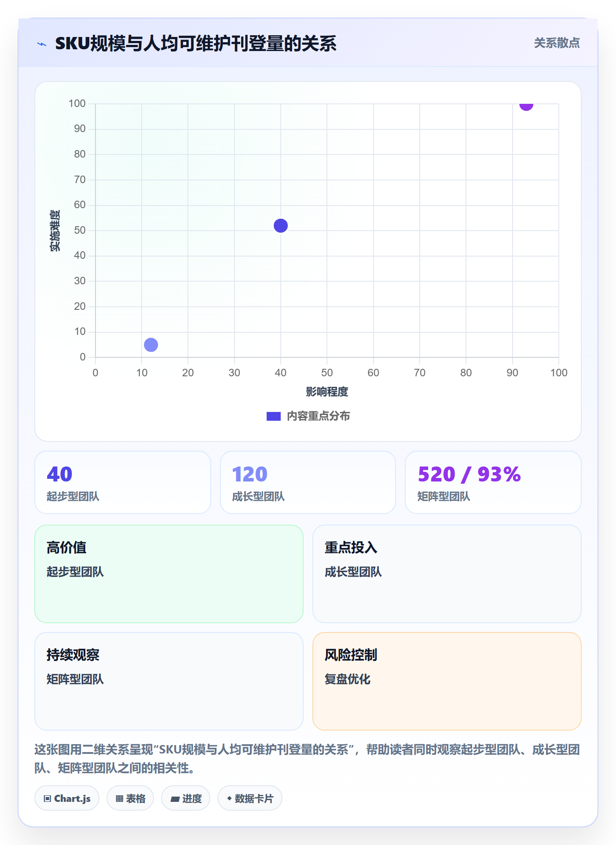Click the 40 stat value
The width and height of the screenshot is (616, 845).
(59, 474)
